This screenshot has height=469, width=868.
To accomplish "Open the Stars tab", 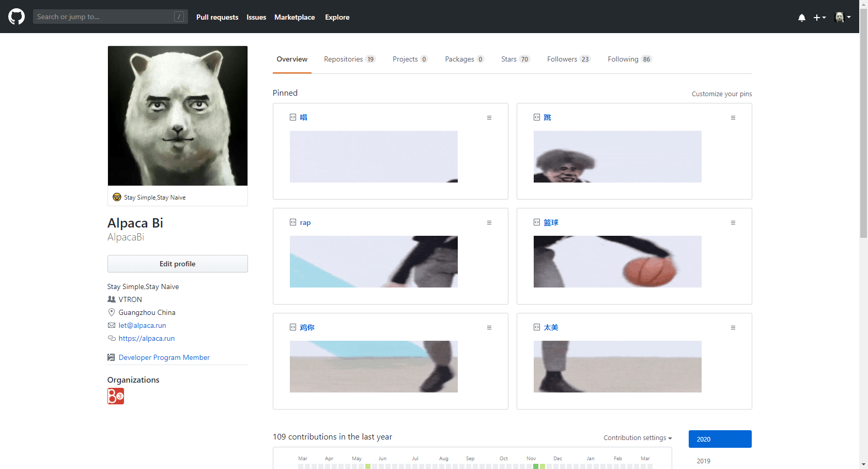I will pyautogui.click(x=516, y=59).
